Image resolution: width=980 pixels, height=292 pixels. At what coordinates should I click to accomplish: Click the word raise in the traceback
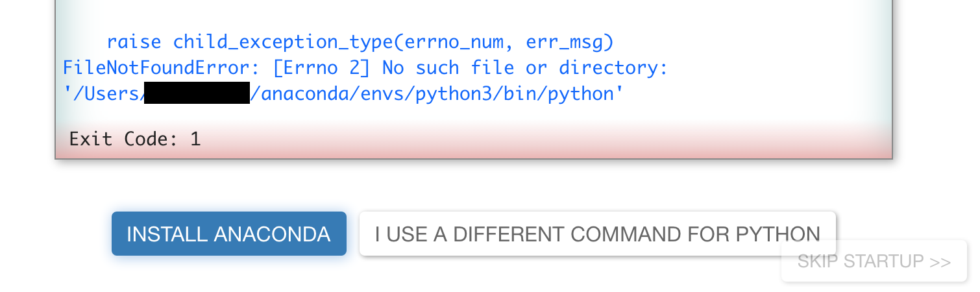(134, 42)
